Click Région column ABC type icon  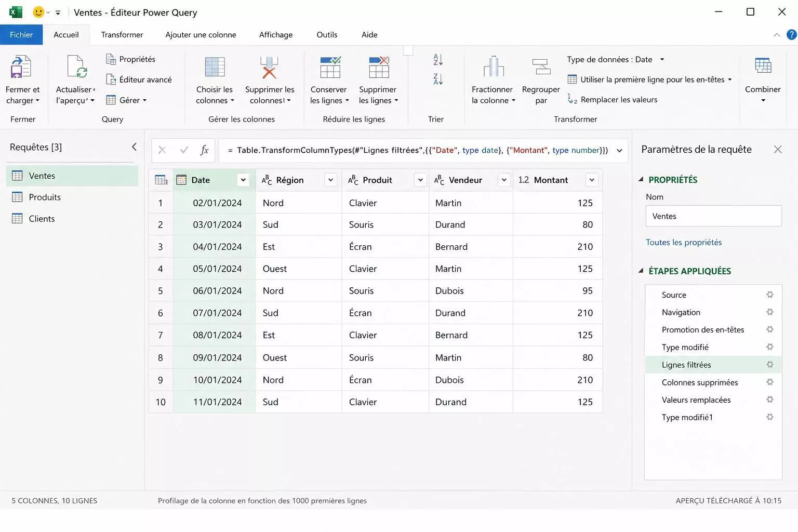267,180
